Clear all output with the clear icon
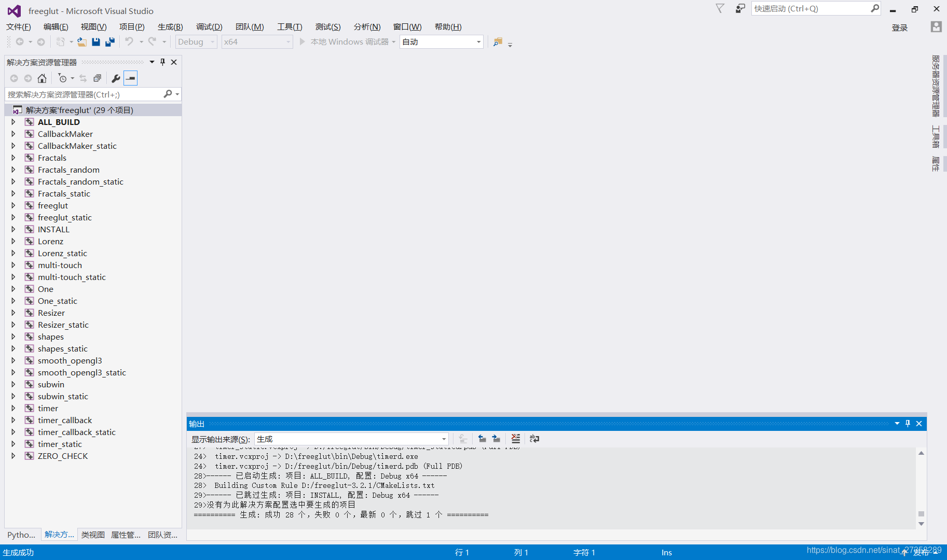This screenshot has height=560, width=947. pyautogui.click(x=515, y=439)
